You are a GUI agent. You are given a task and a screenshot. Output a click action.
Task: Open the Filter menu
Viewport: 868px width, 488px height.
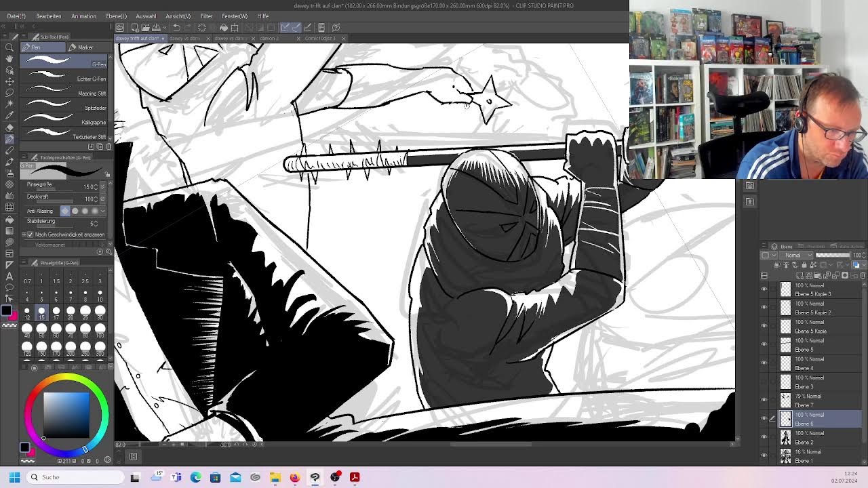tap(206, 16)
